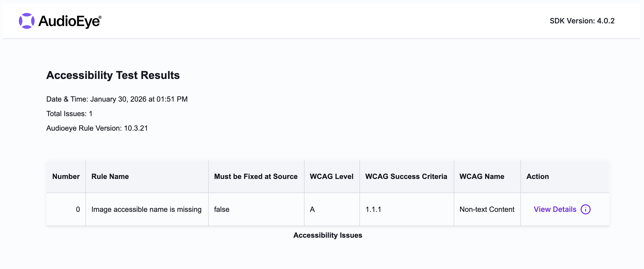Select the Accessibility Issues table caption
Screen dimensions: 644x269
pos(328,235)
